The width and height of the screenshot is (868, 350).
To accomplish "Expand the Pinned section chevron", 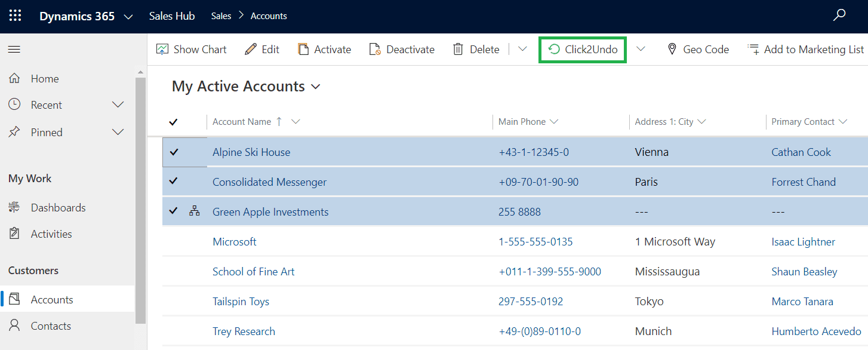I will click(118, 132).
